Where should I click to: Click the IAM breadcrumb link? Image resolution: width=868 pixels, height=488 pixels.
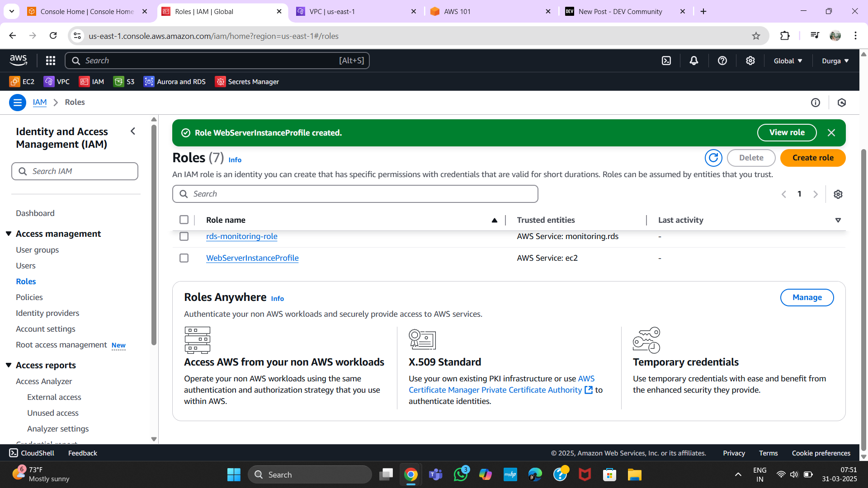(40, 103)
